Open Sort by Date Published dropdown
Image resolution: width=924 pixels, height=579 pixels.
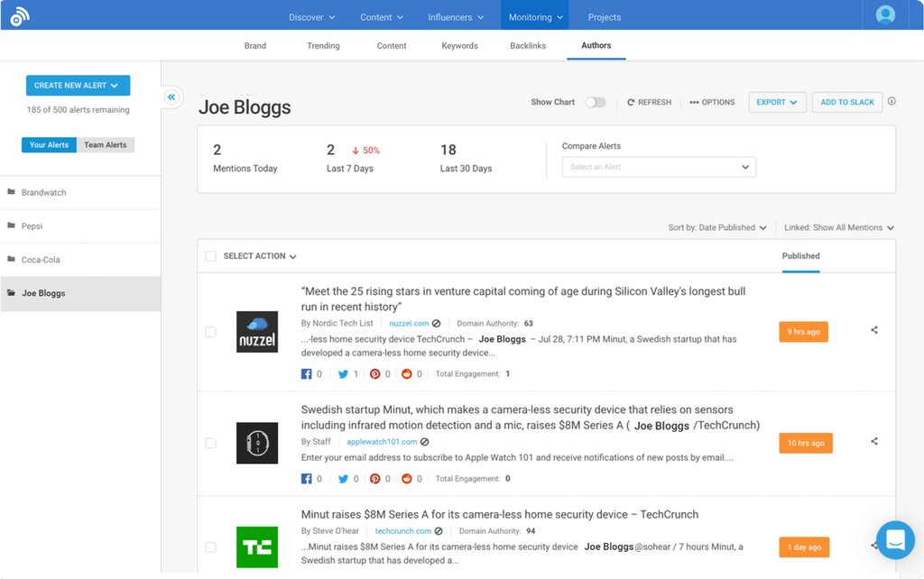tap(717, 227)
